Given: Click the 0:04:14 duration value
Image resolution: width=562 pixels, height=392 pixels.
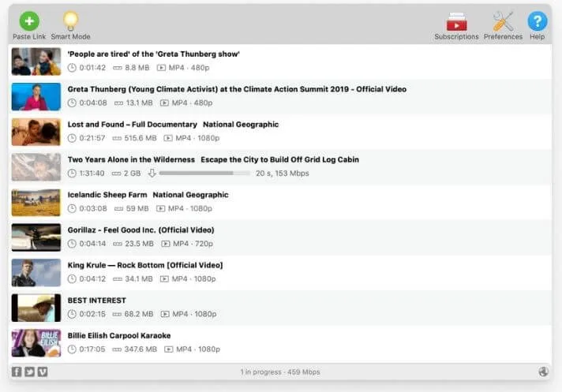Looking at the screenshot, I should 92,244.
